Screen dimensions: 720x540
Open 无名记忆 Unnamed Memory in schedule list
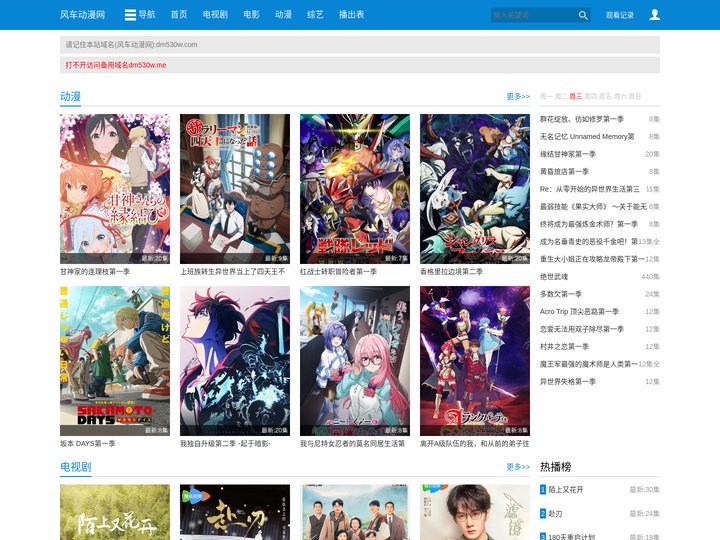tap(587, 137)
